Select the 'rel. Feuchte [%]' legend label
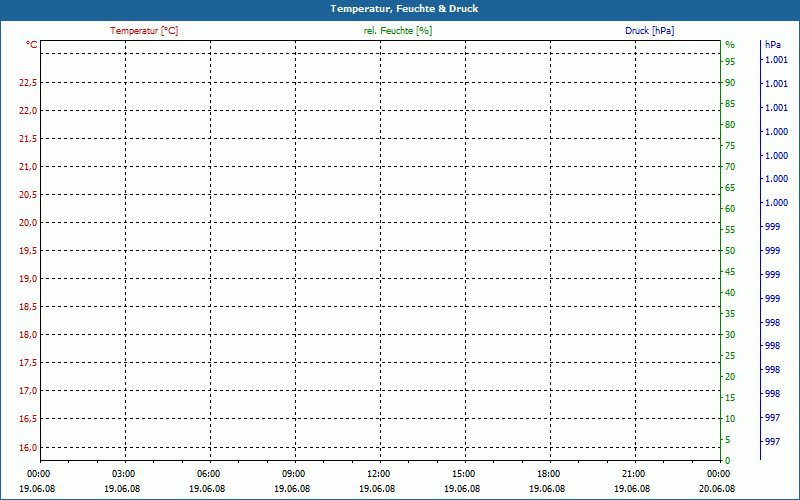This screenshot has height=500, width=800. point(398,31)
